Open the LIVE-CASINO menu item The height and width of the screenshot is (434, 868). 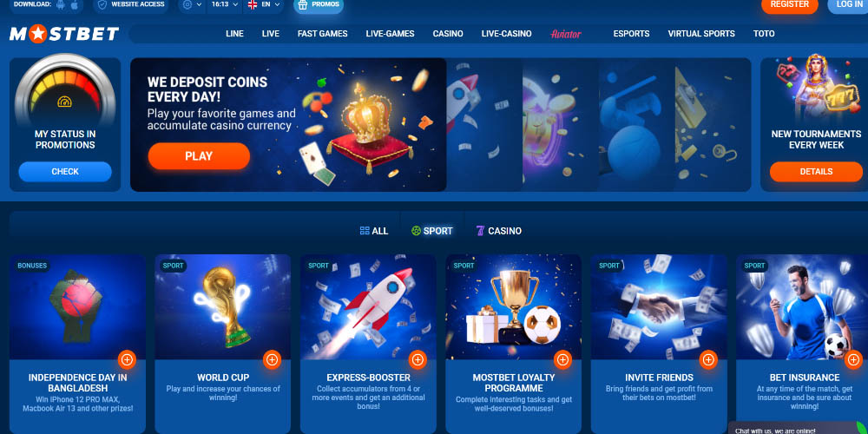coord(507,34)
